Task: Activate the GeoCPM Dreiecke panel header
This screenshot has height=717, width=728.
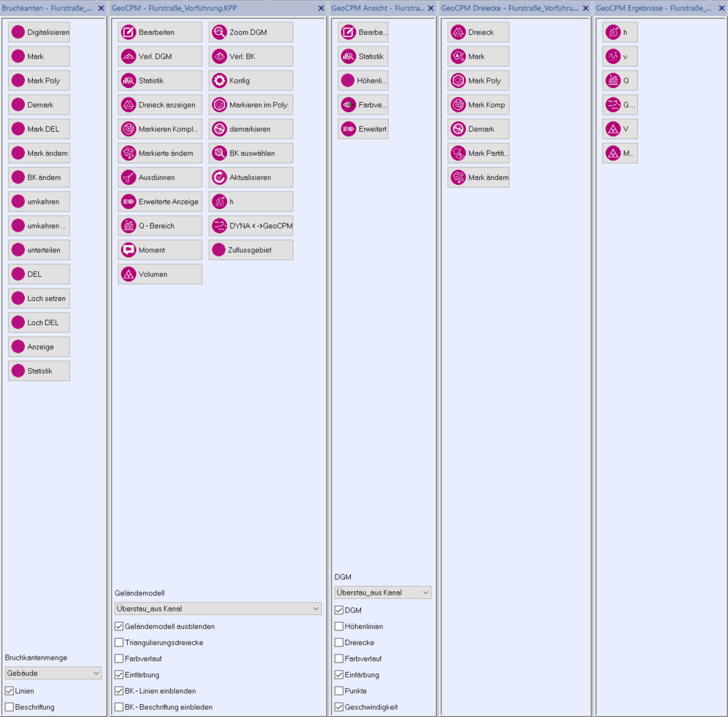Action: [510, 8]
